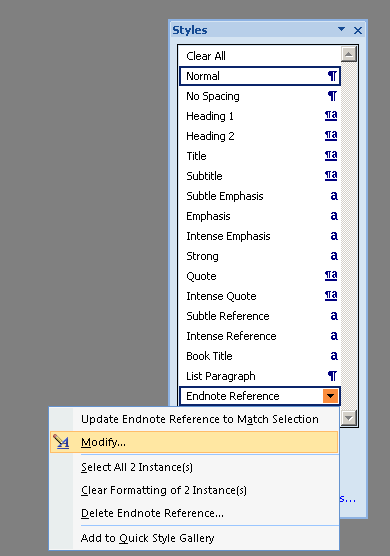Choose Select All 2 Instance(s)
The height and width of the screenshot is (556, 390).
194,467
